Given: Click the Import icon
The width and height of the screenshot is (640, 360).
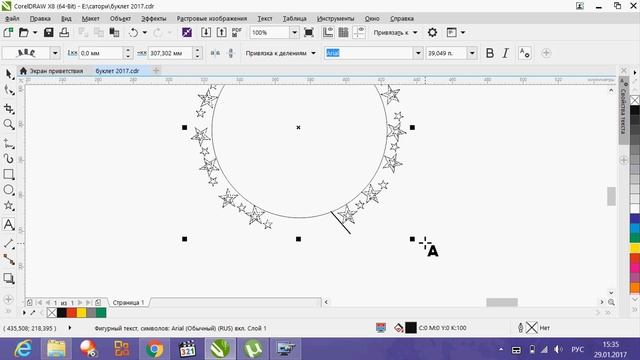Looking at the screenshot, I should pos(206,32).
